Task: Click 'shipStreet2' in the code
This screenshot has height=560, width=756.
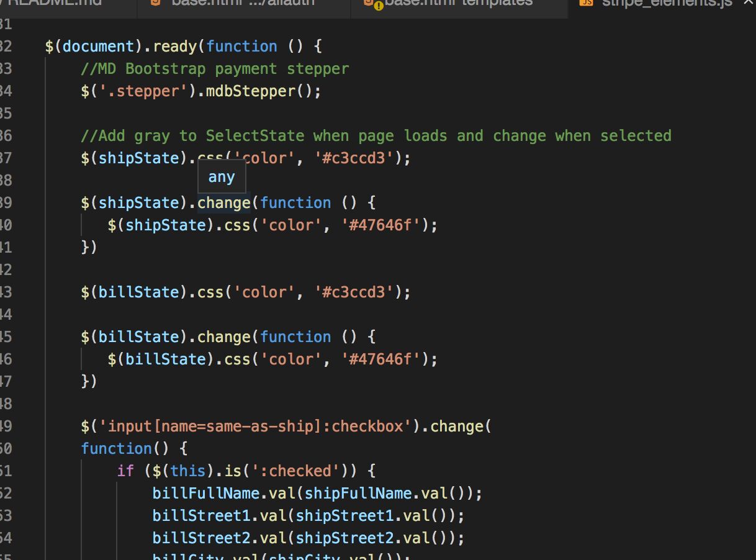Action: (345, 538)
